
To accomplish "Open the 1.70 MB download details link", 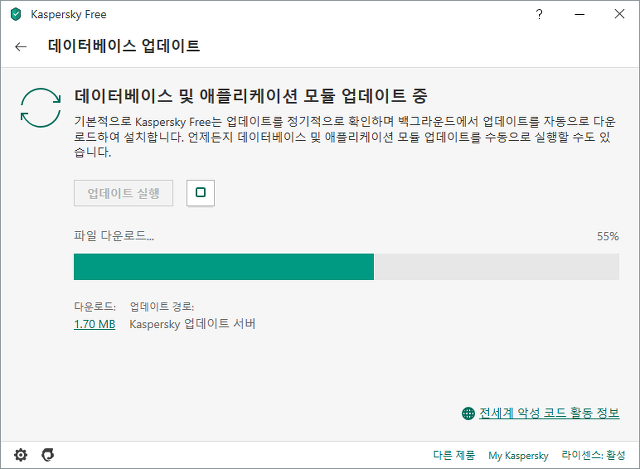I will pyautogui.click(x=95, y=324).
